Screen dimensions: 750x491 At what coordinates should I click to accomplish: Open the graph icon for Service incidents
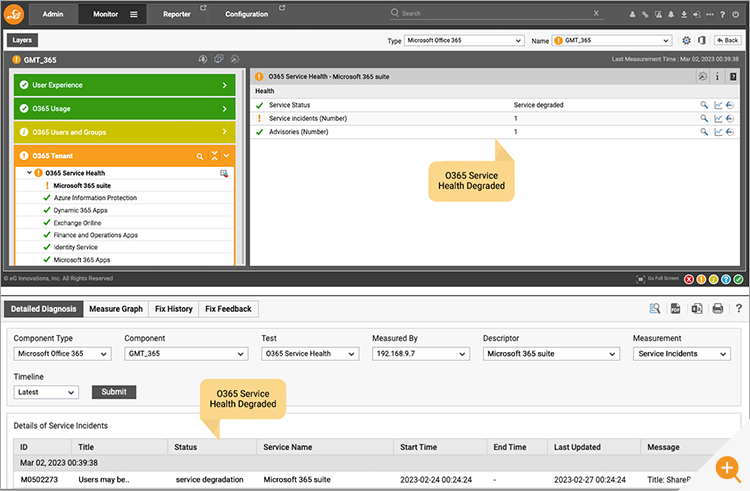point(718,118)
